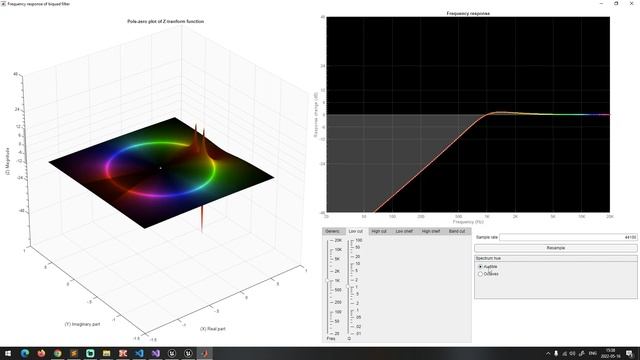This screenshot has height=360, width=640.
Task: Open network status in system tray
Action: pyautogui.click(x=565, y=353)
